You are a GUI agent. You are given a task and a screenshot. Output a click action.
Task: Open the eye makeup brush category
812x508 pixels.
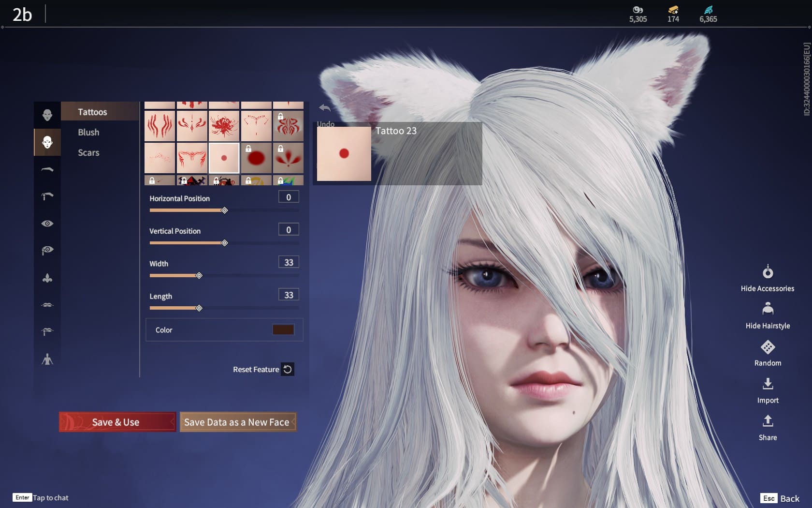47,250
